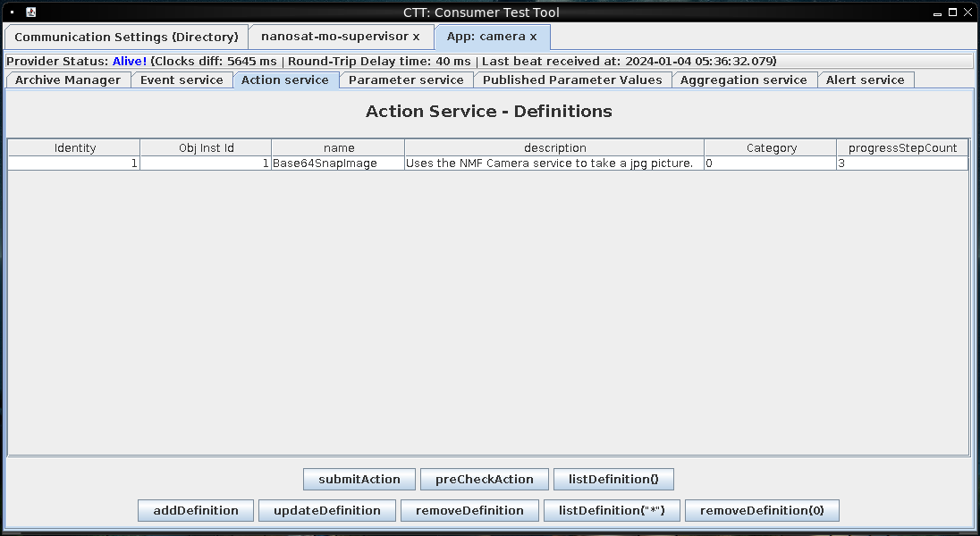Viewport: 980px width, 536px height.
Task: Click the removeDefinition(0) button
Action: [x=762, y=511]
